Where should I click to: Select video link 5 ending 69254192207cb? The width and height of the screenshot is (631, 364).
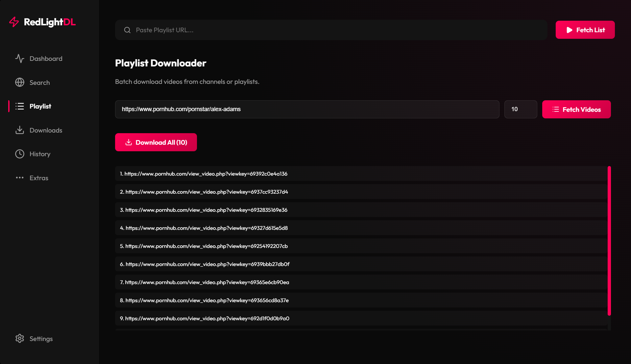(361, 246)
